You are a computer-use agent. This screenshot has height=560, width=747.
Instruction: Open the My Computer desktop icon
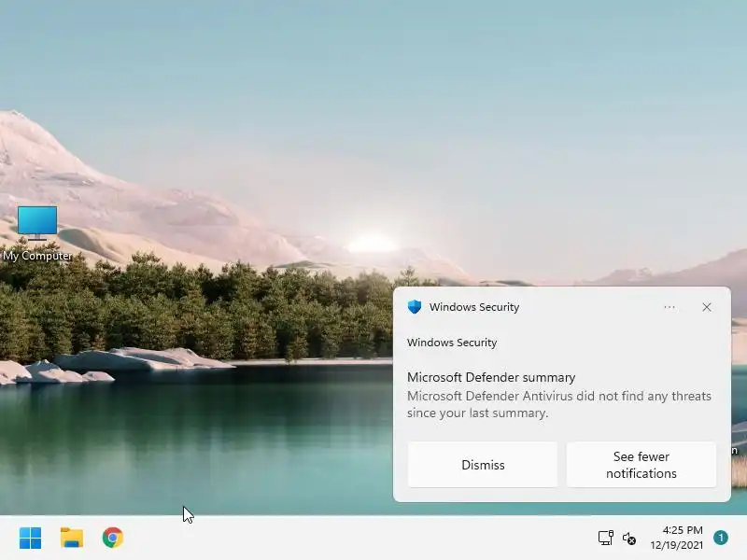click(x=37, y=234)
